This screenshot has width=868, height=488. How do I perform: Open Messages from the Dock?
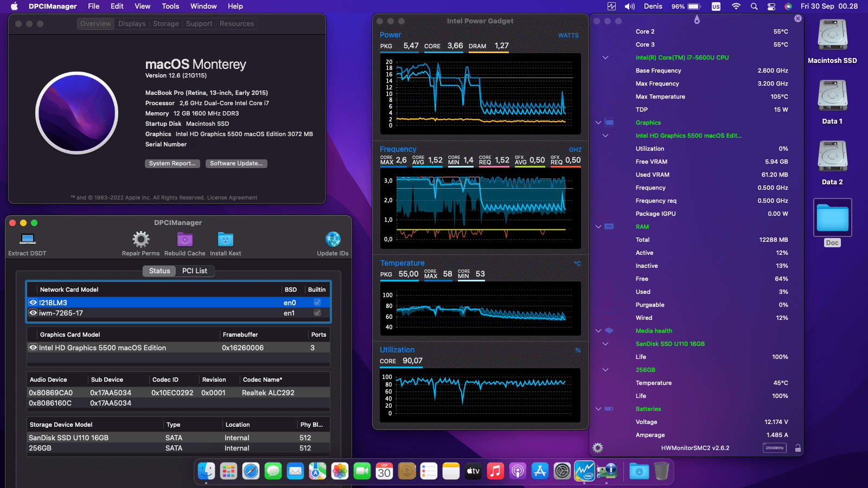pos(273,471)
